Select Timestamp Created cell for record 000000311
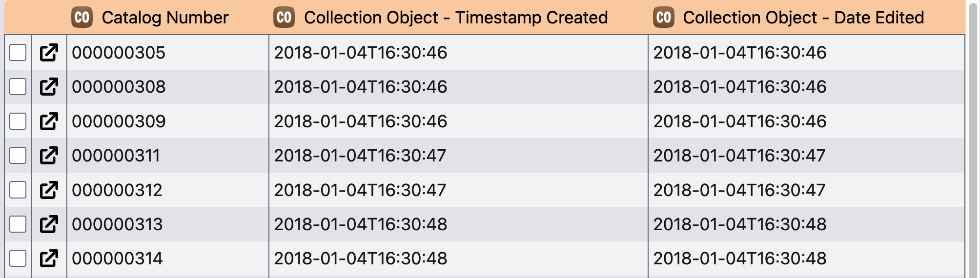 [360, 156]
